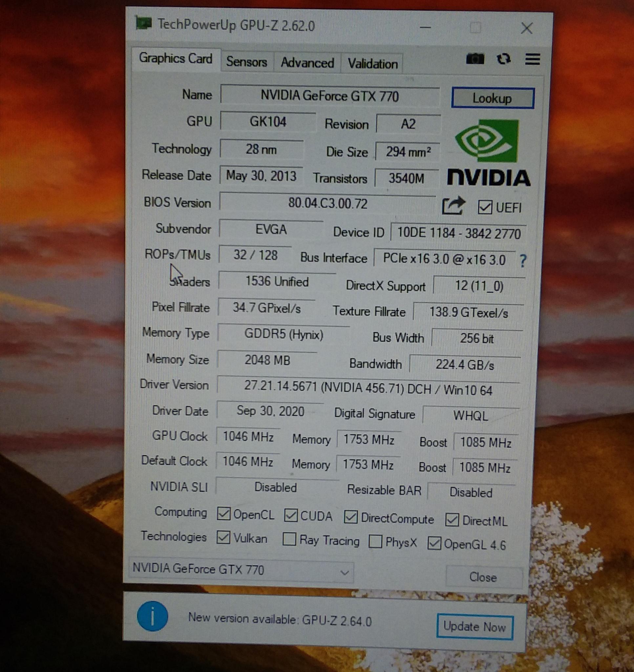Toggle the CUDA checkbox
Image resolution: width=634 pixels, height=672 pixels.
(x=290, y=515)
